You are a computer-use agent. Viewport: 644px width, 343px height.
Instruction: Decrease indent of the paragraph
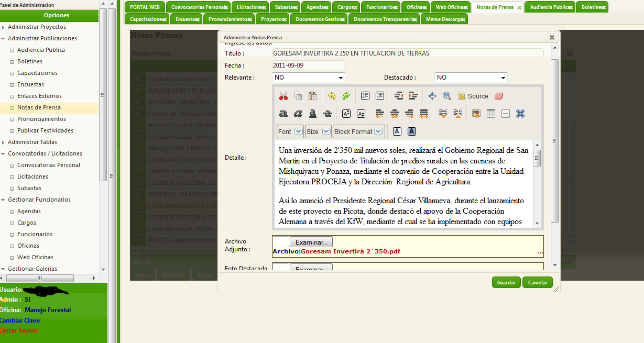click(x=399, y=96)
